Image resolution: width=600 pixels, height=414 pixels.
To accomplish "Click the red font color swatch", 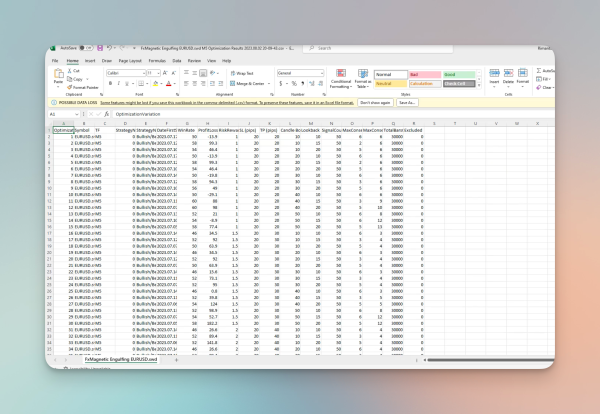I will 168,83.
